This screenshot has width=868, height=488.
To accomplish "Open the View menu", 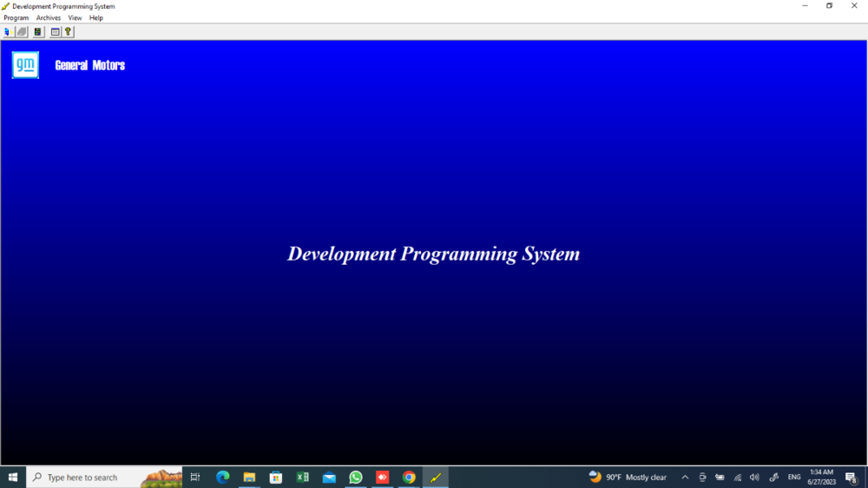I will click(x=75, y=17).
